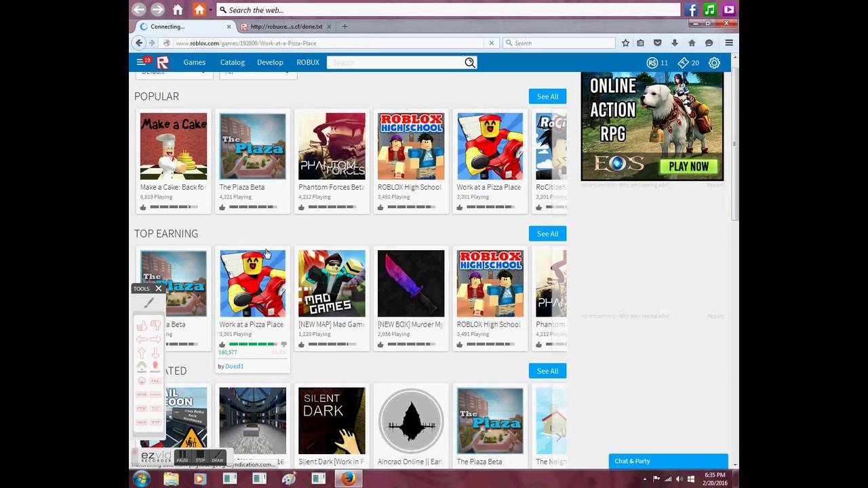Click the 'Work at a Pizza Place' title in Top Earning
This screenshot has height=488, width=868.
pos(251,325)
